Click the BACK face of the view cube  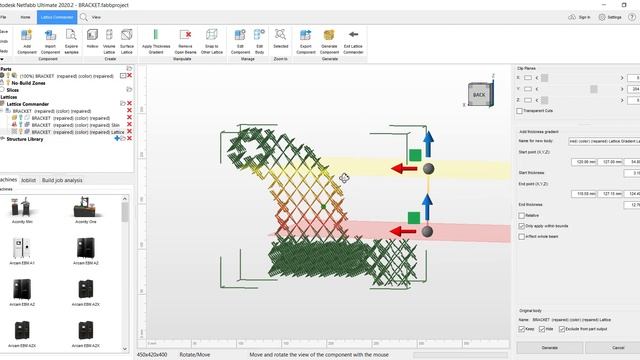[479, 95]
